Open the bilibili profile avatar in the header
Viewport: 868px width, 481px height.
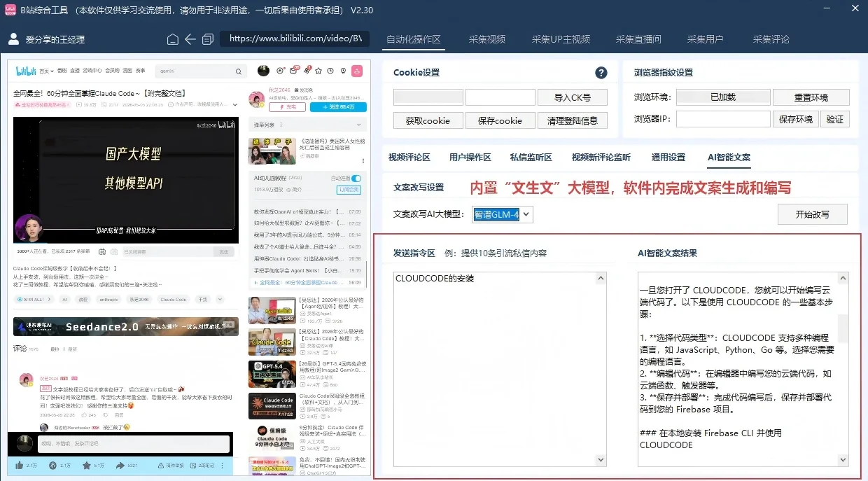point(263,71)
